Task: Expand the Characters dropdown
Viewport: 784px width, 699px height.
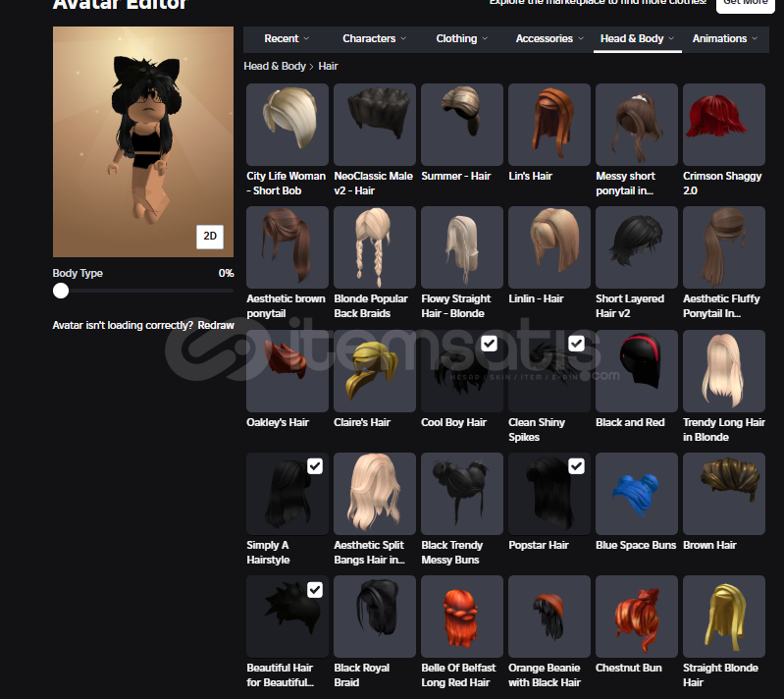Action: tap(375, 38)
